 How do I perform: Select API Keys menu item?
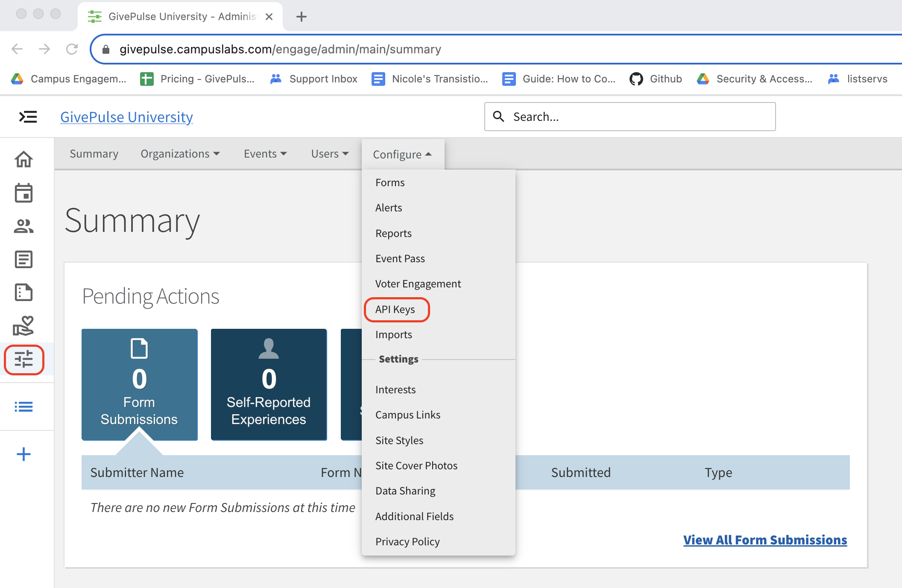(x=395, y=309)
